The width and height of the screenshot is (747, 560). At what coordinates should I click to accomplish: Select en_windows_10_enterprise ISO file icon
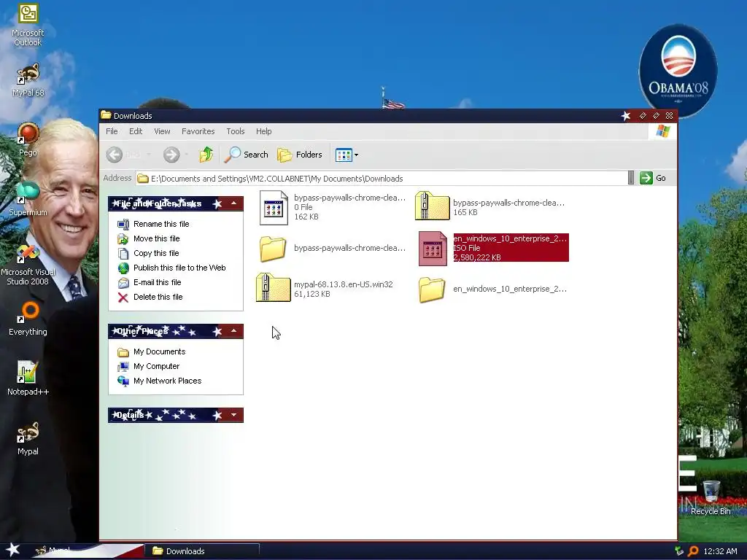coord(433,249)
